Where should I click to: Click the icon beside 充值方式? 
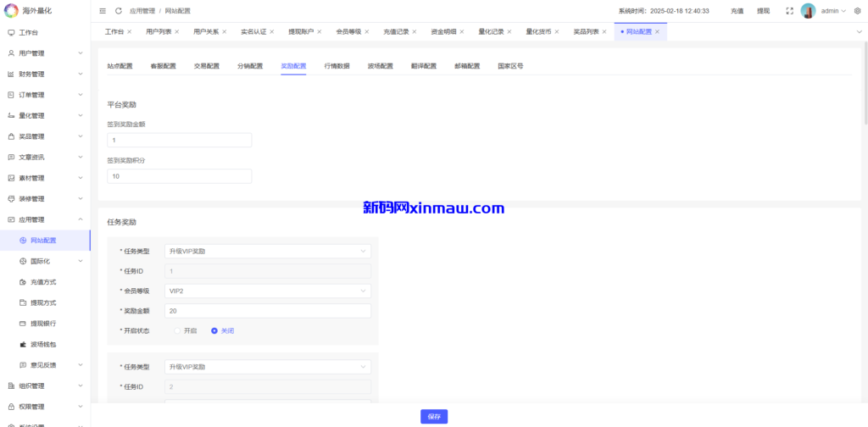(23, 282)
